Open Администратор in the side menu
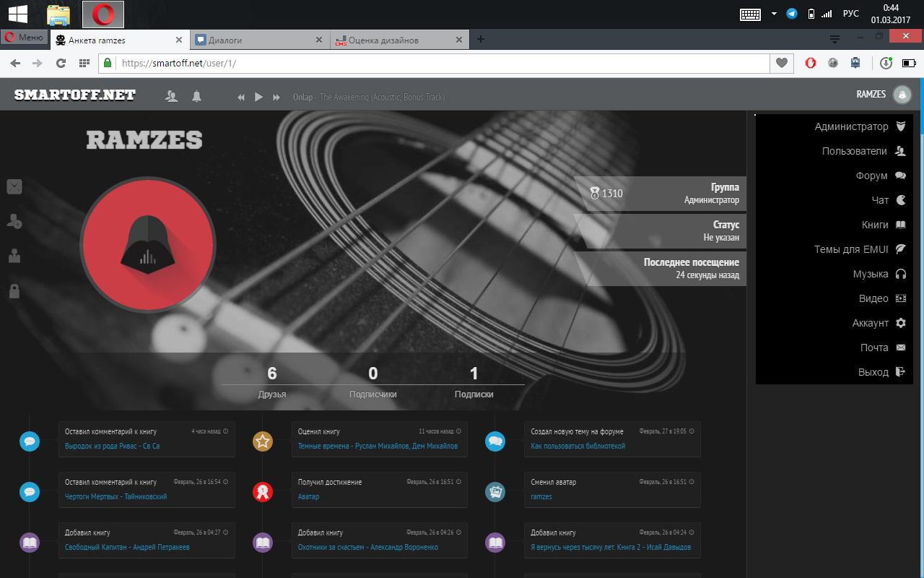The width and height of the screenshot is (924, 578). tap(860, 126)
